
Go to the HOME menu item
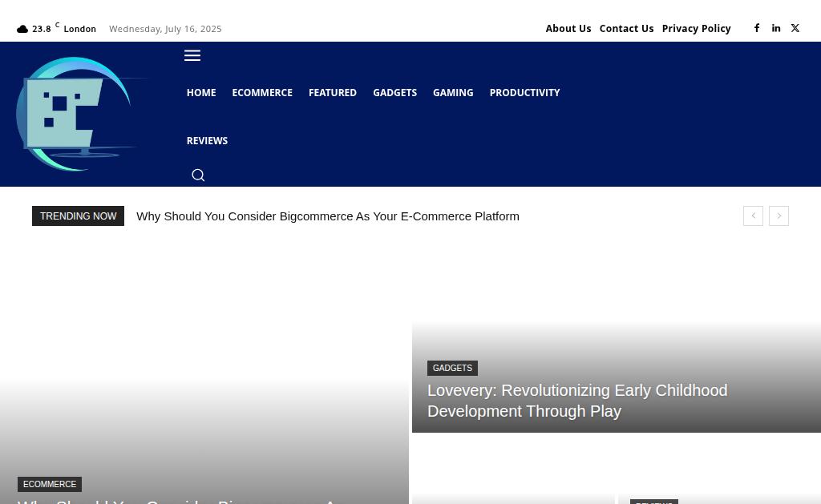pos(201,93)
